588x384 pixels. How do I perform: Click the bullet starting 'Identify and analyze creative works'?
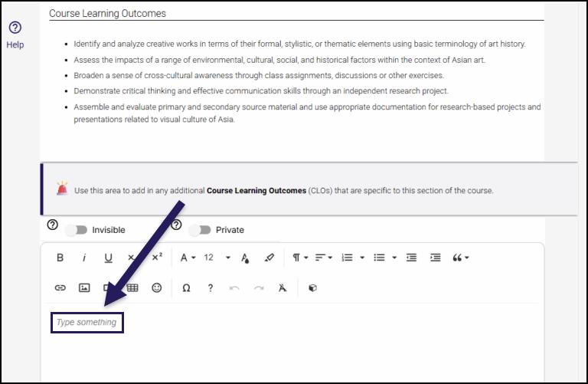(299, 44)
